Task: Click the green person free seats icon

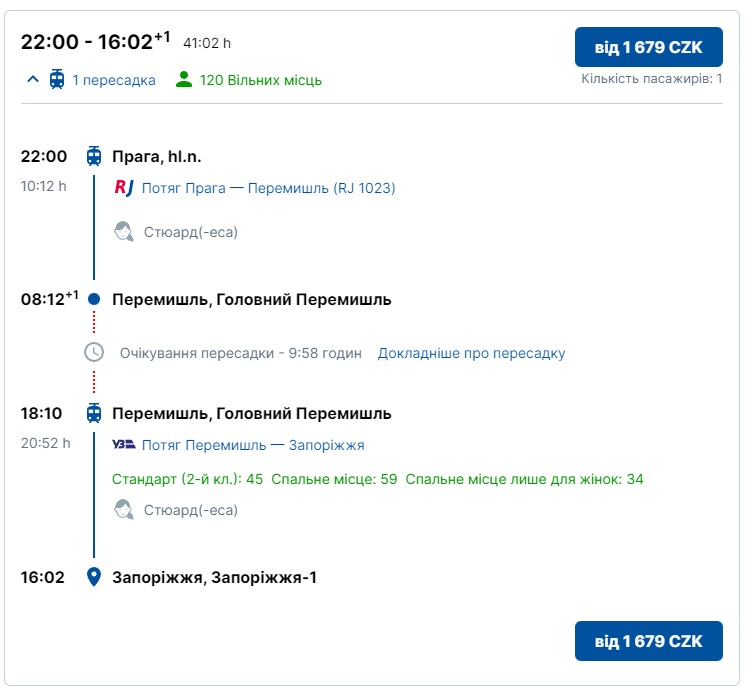Action: pos(183,80)
